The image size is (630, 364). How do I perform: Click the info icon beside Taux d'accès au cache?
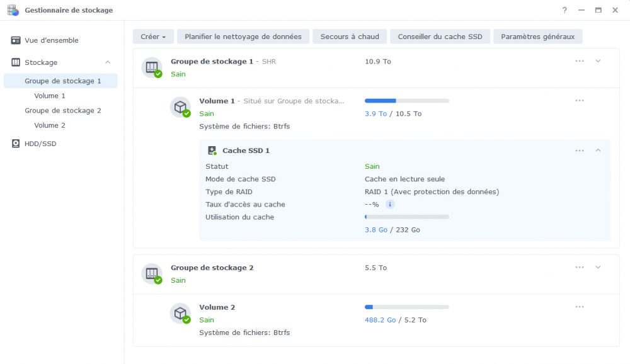[390, 204]
